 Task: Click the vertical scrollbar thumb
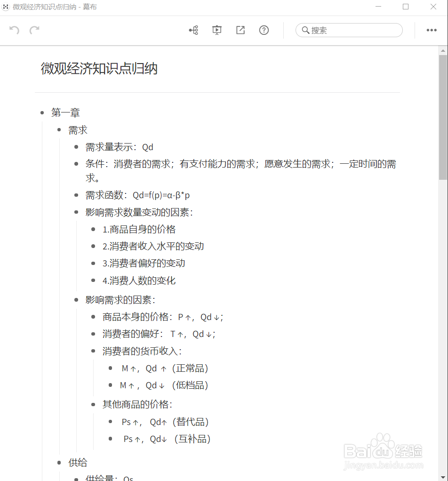[443, 117]
